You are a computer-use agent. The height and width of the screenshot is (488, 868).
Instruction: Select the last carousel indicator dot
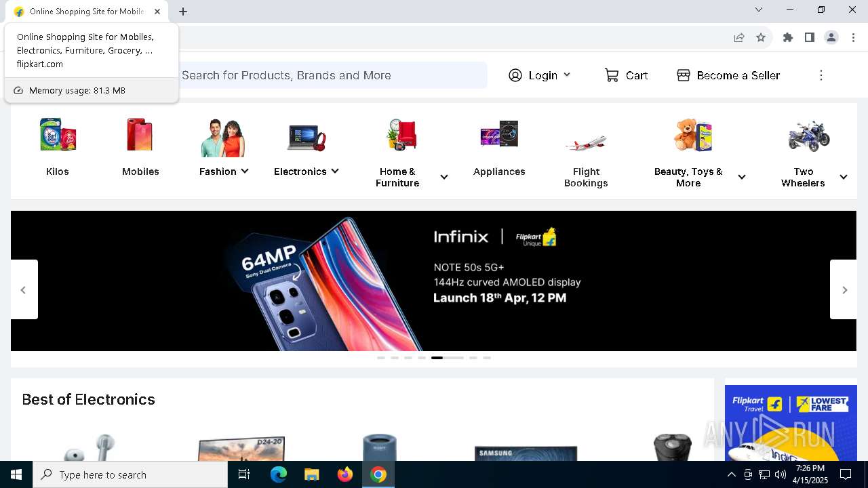[487, 358]
